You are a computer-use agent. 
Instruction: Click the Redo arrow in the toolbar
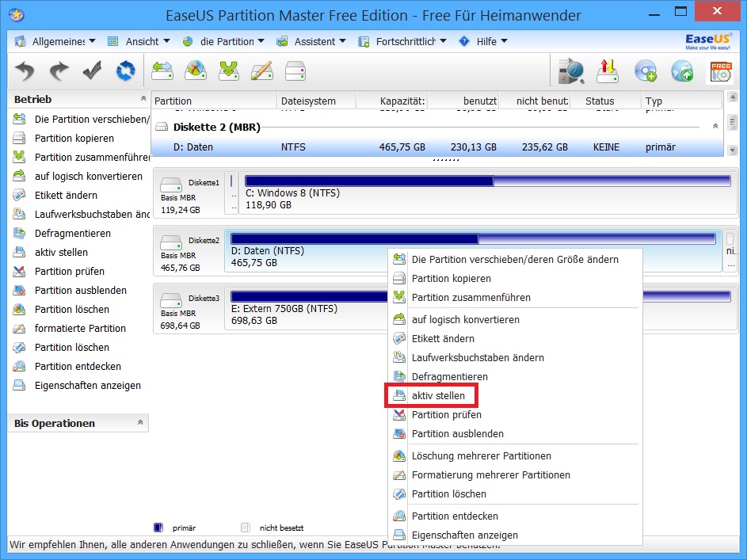[59, 71]
